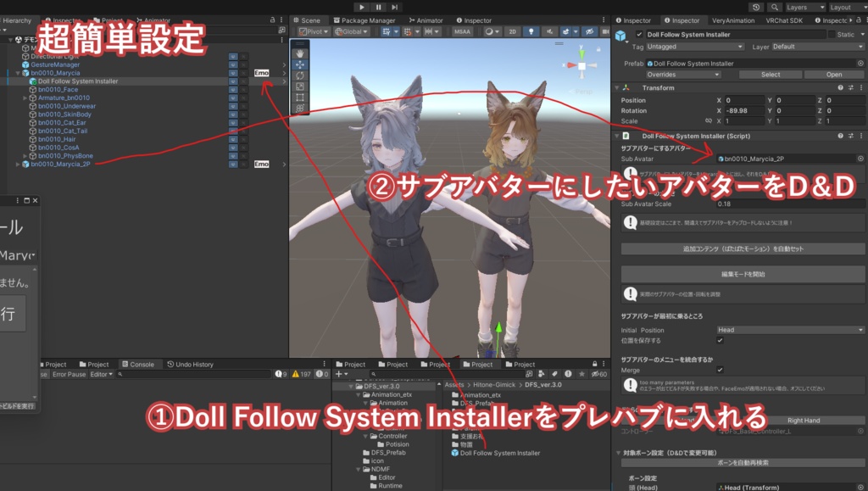
Task: Select the Rect transform tool
Action: pyautogui.click(x=300, y=98)
